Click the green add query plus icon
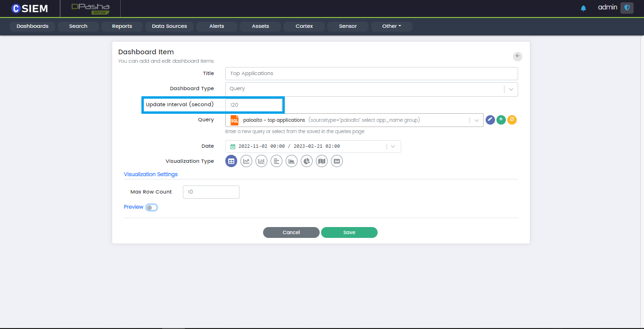 pos(501,120)
